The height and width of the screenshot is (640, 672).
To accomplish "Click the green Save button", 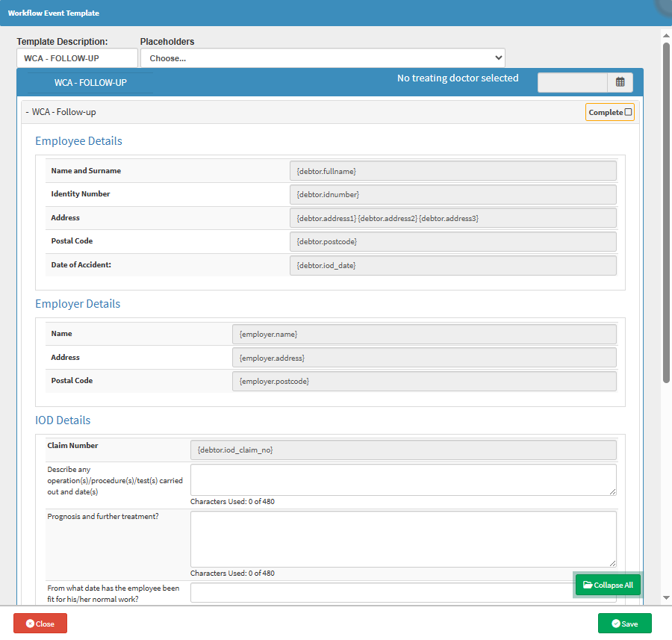I will (x=624, y=624).
